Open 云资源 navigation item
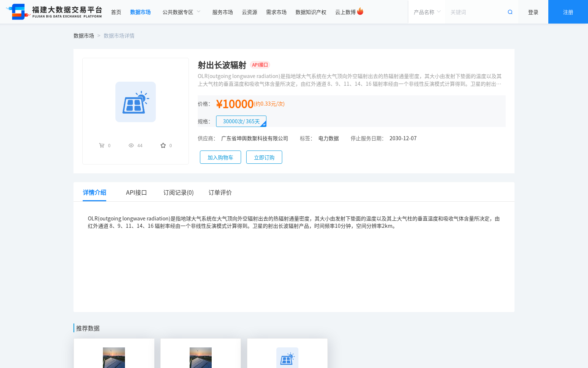This screenshot has width=588, height=368. click(250, 12)
